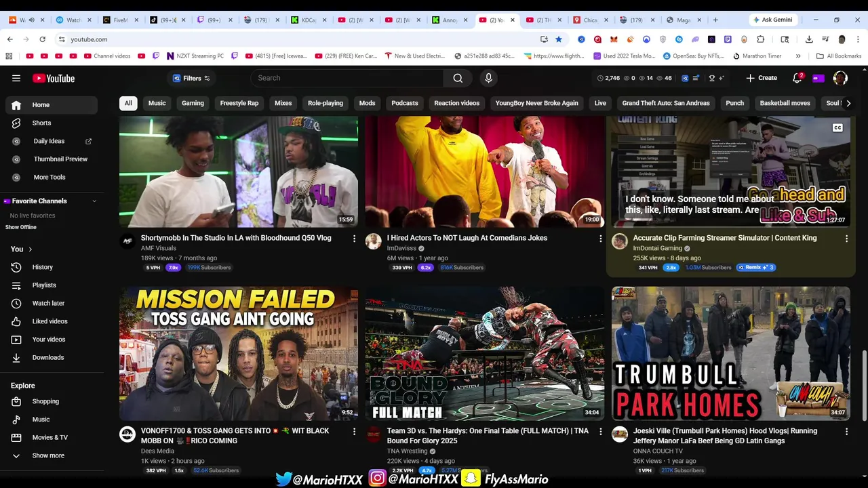Click Show Offline under favorites
This screenshot has height=488, width=868.
21,227
